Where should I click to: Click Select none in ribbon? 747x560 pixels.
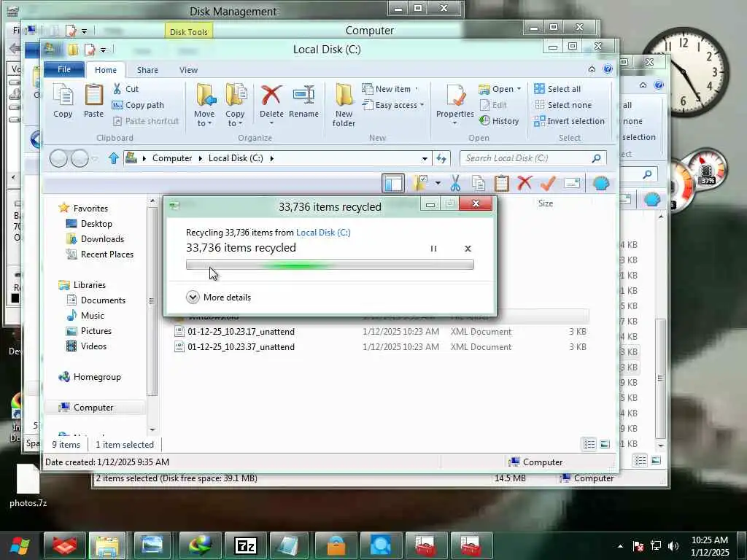[x=562, y=105]
